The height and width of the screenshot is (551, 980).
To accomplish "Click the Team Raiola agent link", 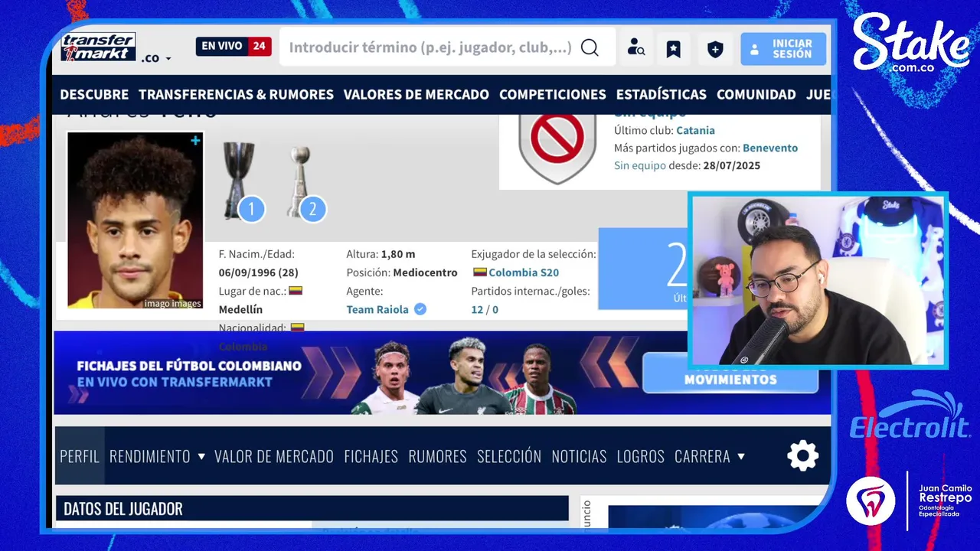I will [377, 309].
